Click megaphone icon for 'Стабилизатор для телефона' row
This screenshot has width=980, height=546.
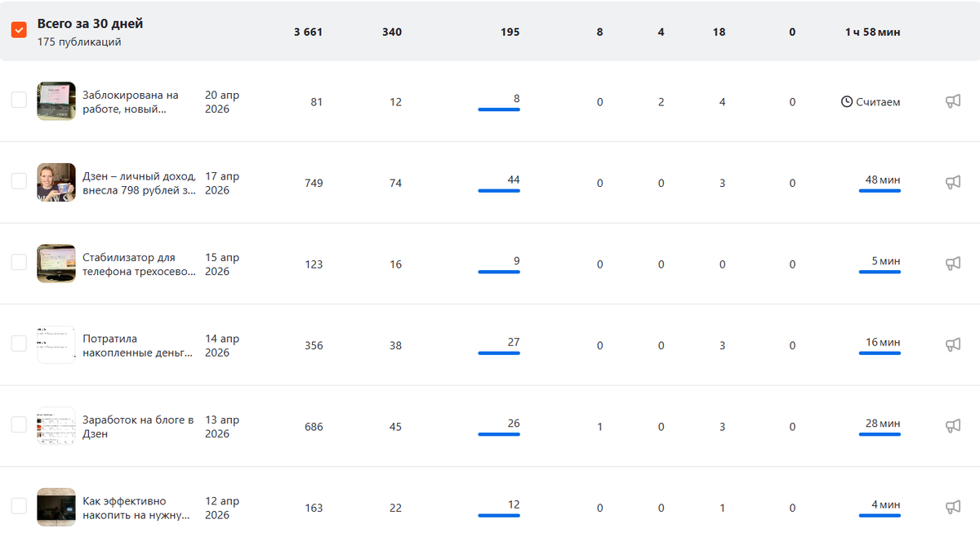[x=952, y=264]
